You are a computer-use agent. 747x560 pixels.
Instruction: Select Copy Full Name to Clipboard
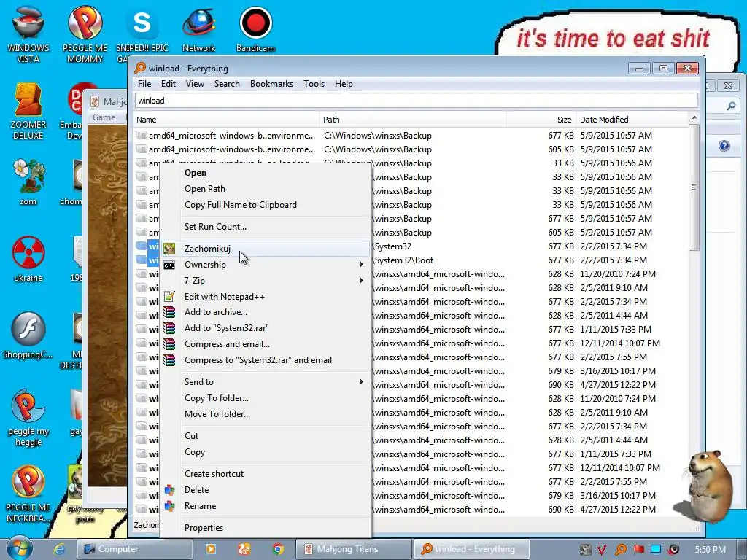click(265, 205)
